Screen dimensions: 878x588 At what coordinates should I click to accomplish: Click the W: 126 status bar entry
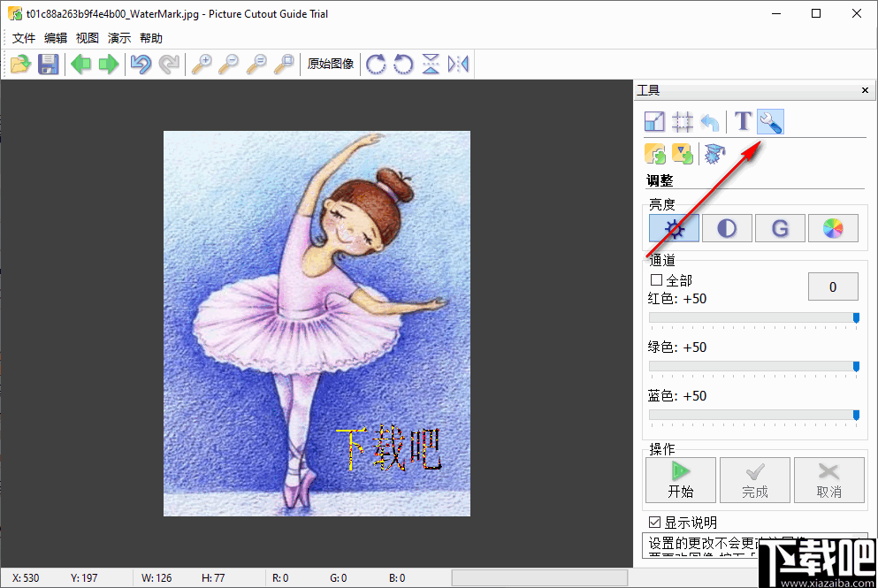tap(157, 578)
